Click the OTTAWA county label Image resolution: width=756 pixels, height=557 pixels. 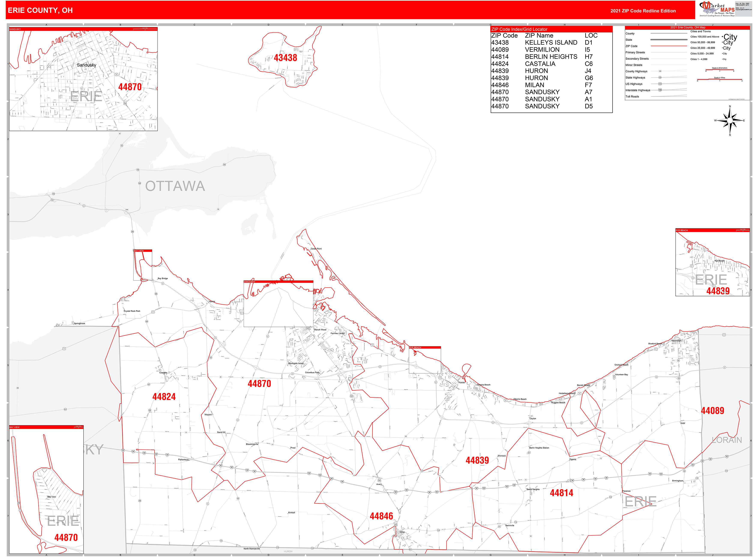(175, 186)
